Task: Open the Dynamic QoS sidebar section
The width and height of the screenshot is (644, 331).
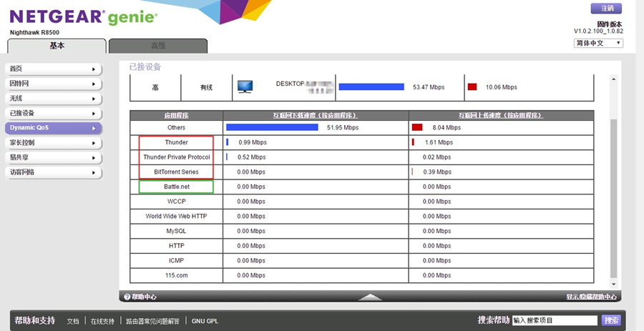Action: (x=53, y=128)
